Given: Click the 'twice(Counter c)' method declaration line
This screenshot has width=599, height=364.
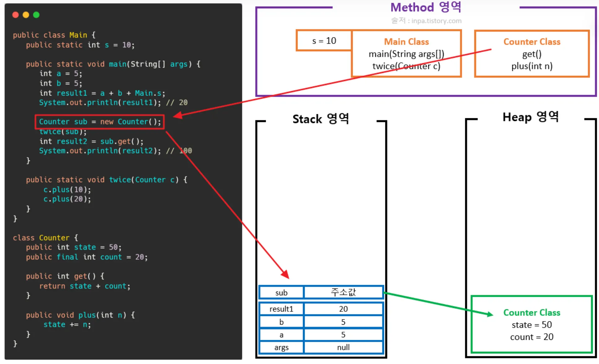Looking at the screenshot, I should coord(107,180).
